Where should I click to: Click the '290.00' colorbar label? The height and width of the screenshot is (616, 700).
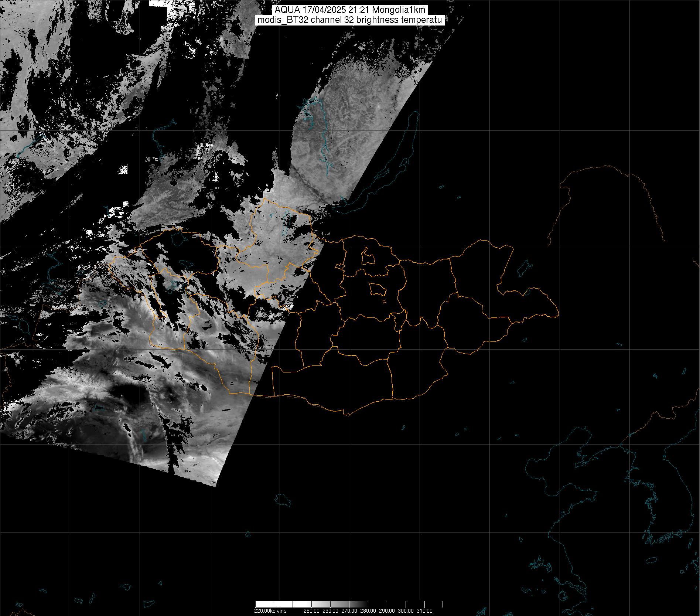(x=386, y=611)
